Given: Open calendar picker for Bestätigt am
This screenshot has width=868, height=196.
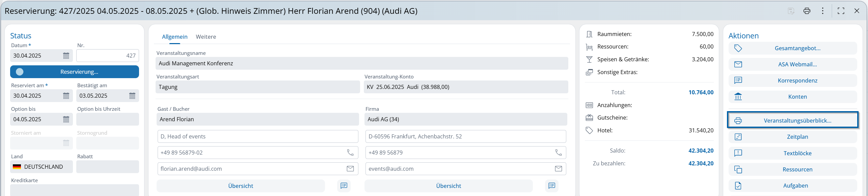Looking at the screenshot, I should pyautogui.click(x=132, y=96).
